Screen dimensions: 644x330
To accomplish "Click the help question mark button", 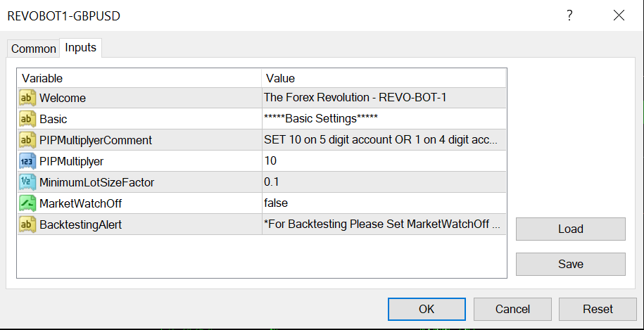I will [x=569, y=15].
